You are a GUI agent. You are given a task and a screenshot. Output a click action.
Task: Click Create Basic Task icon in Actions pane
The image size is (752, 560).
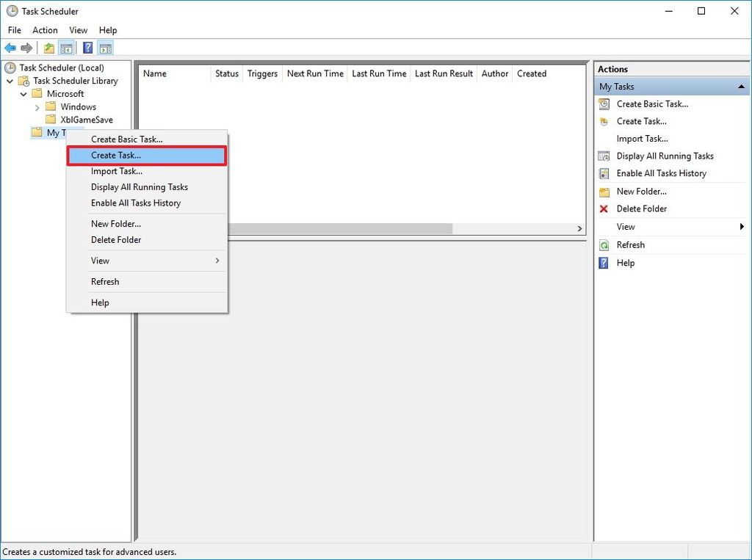click(604, 104)
